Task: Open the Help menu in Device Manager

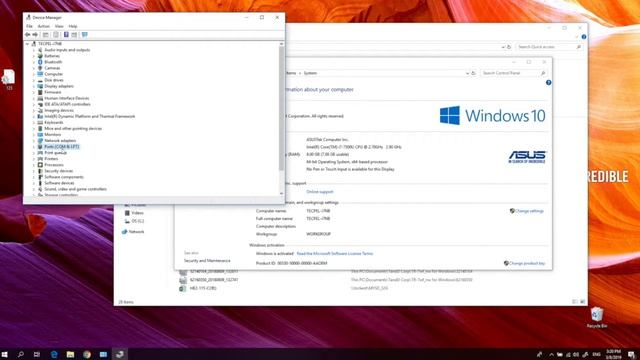Action: click(x=73, y=26)
